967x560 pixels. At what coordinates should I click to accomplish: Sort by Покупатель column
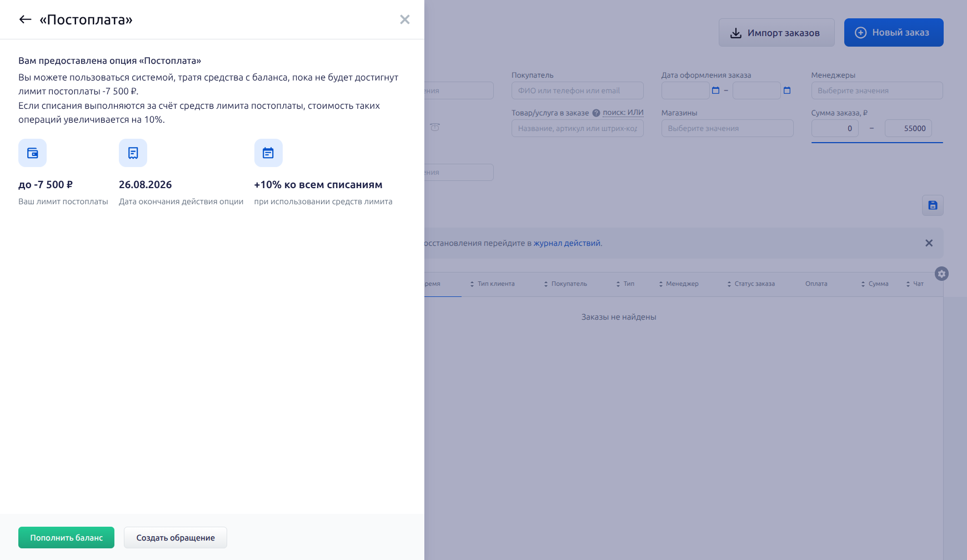565,284
